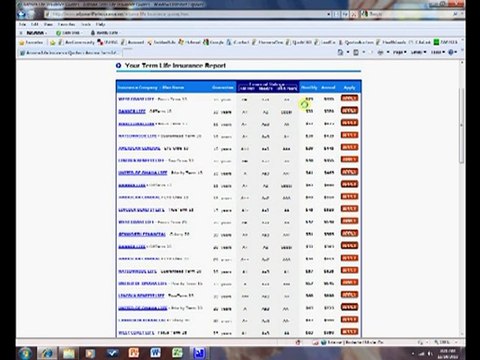This screenshot has height=360, width=480.
Task: Click the 'Your Term Life Insurance Report' heading
Action: tap(175, 66)
